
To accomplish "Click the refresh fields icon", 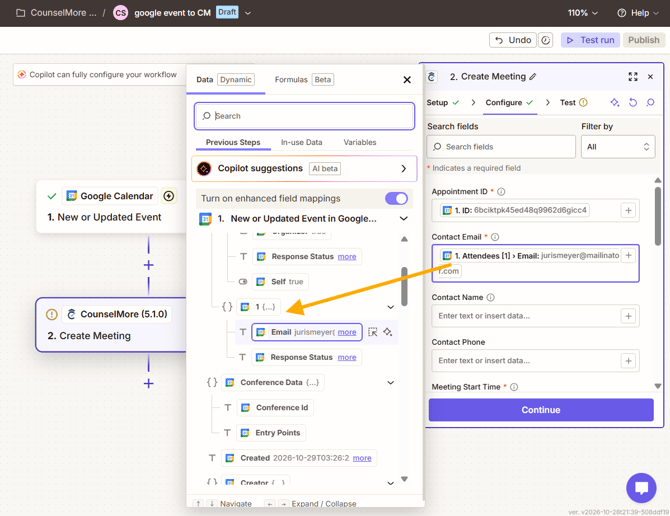I will click(633, 103).
